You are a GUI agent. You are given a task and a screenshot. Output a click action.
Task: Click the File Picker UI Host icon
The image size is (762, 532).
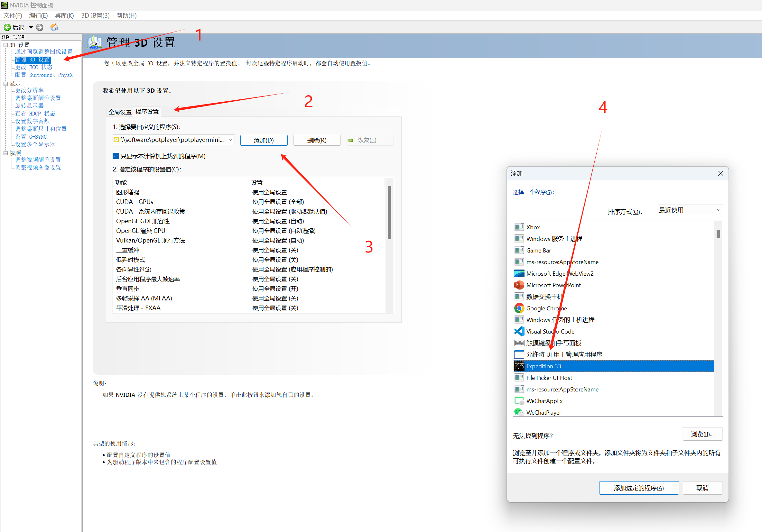pyautogui.click(x=519, y=378)
